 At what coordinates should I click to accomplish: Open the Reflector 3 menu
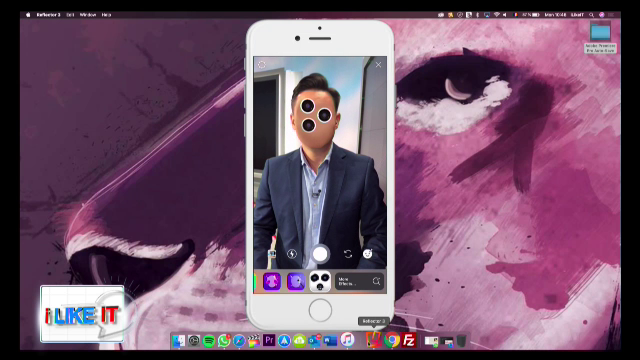point(48,15)
